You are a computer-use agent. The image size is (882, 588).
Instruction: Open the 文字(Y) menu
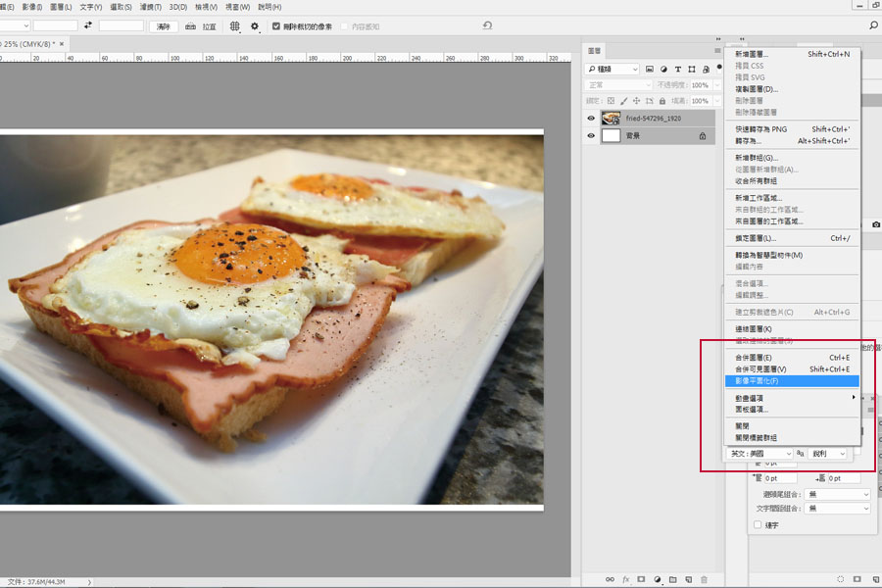(x=90, y=7)
